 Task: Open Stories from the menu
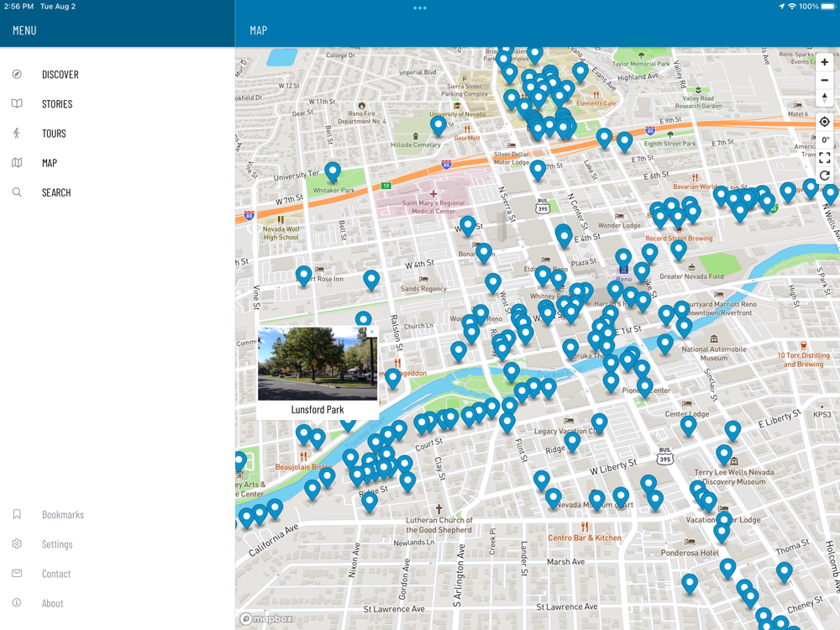tap(57, 104)
